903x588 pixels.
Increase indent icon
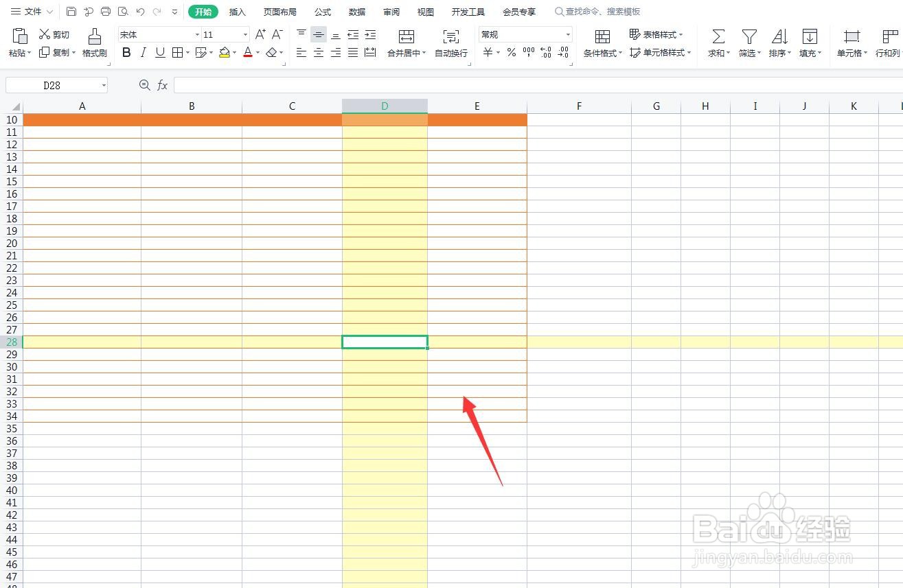[370, 34]
